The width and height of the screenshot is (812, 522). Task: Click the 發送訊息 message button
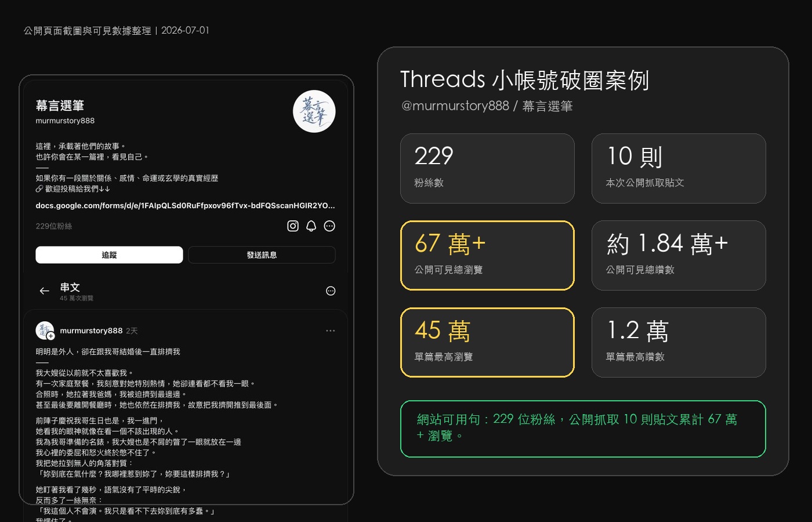tap(262, 255)
